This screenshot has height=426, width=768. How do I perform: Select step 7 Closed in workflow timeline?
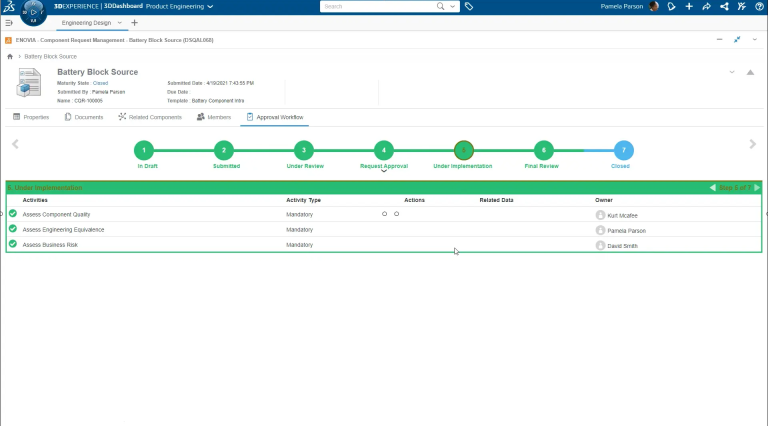624,150
